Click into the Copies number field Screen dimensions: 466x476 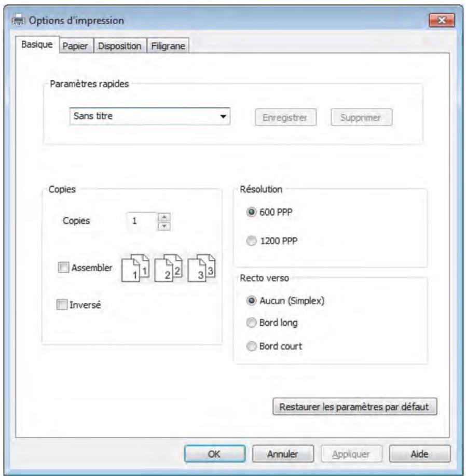tap(141, 220)
